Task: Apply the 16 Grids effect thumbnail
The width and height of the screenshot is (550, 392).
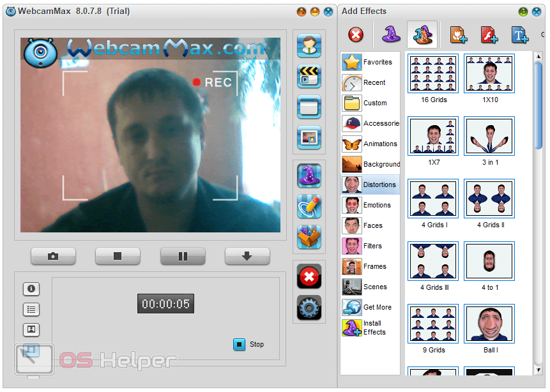Action: 433,73
